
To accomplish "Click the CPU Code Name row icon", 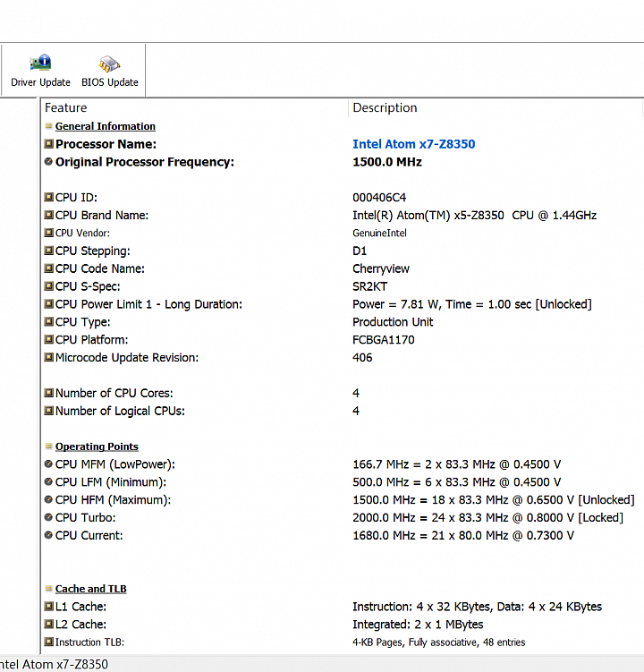I will (x=49, y=268).
